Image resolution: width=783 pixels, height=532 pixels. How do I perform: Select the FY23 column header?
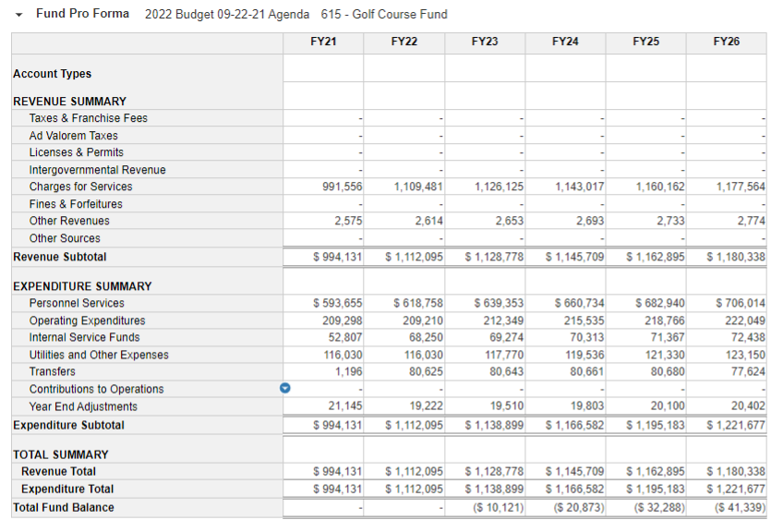(486, 42)
